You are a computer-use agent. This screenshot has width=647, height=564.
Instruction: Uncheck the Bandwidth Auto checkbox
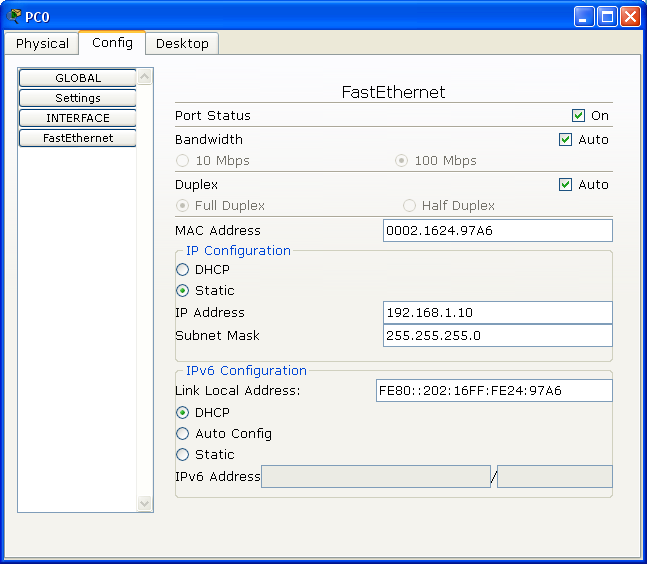point(566,140)
